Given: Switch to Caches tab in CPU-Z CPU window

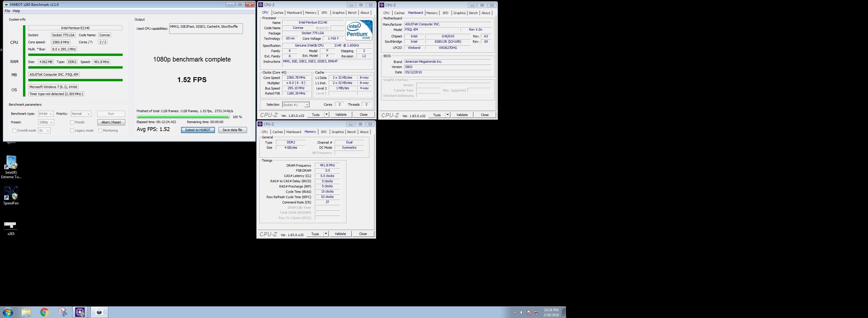Looking at the screenshot, I should coord(278,12).
